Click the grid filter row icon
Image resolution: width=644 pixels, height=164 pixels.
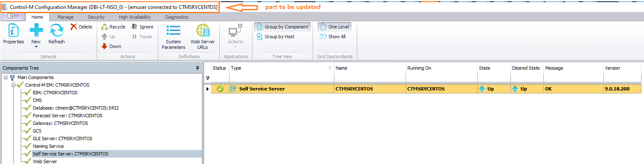(x=207, y=78)
